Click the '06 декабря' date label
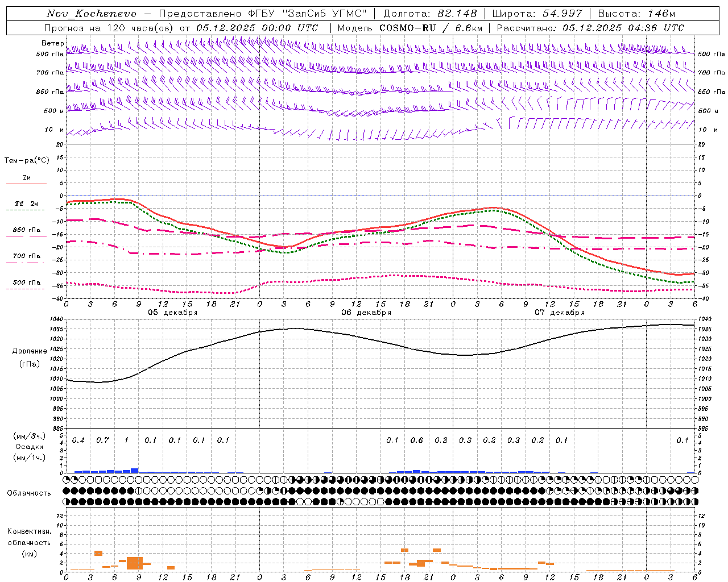This screenshot has height=582, width=728. click(366, 313)
